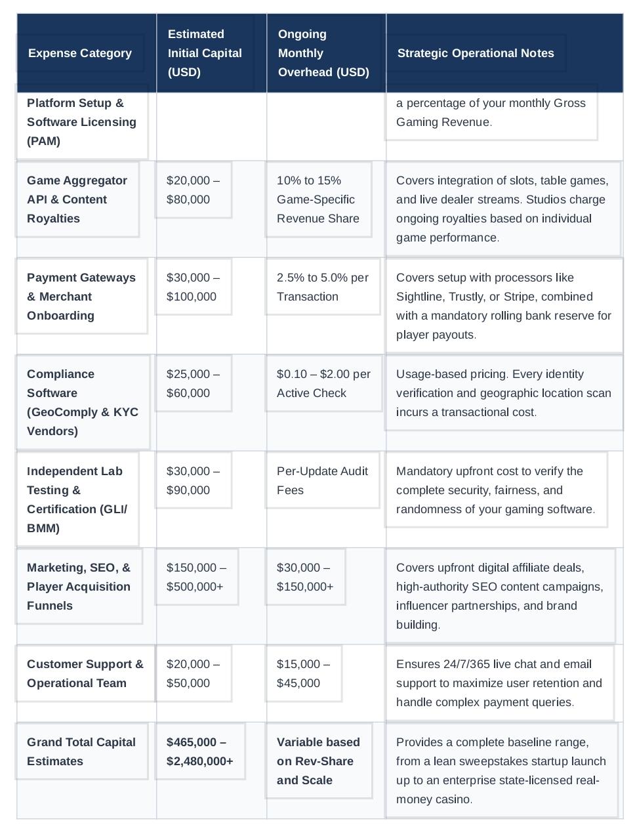
Task: Click the Expense Category column header
Action: pyautogui.click(x=80, y=53)
